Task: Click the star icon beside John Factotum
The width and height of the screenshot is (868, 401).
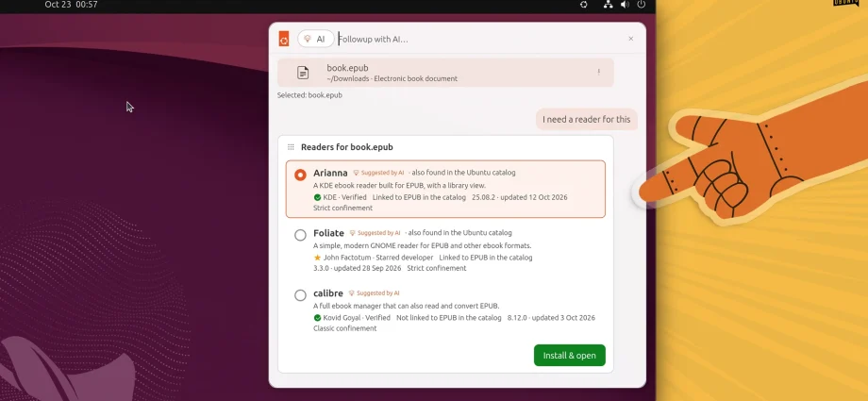Action: [317, 258]
